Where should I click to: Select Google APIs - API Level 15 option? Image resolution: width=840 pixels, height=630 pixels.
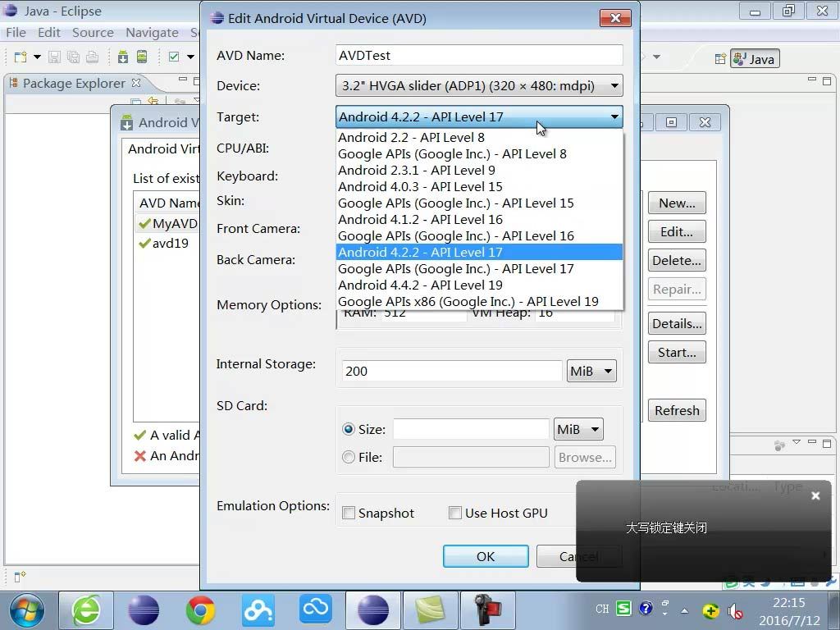[479, 203]
